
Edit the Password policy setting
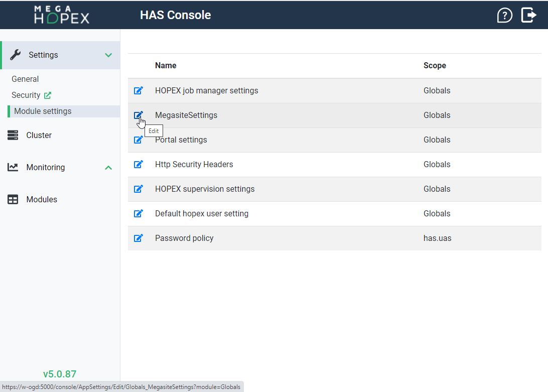point(139,238)
